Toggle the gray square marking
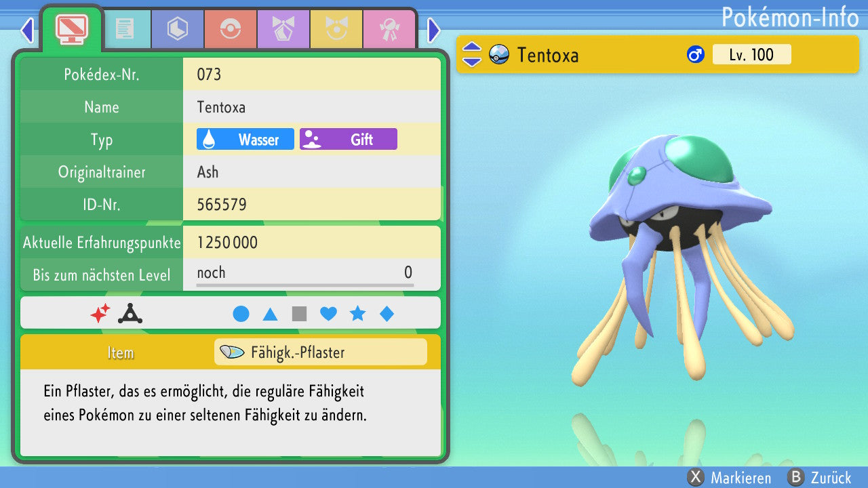The image size is (868, 488). [299, 314]
